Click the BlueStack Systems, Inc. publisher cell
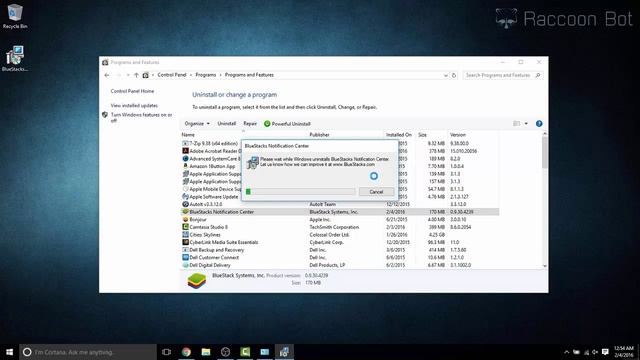This screenshot has width=640, height=360. pos(333,212)
